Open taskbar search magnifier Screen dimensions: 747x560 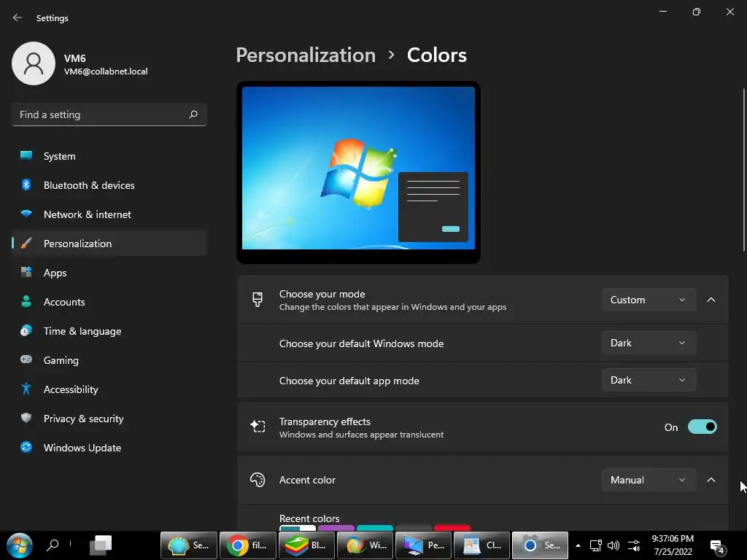pyautogui.click(x=53, y=544)
